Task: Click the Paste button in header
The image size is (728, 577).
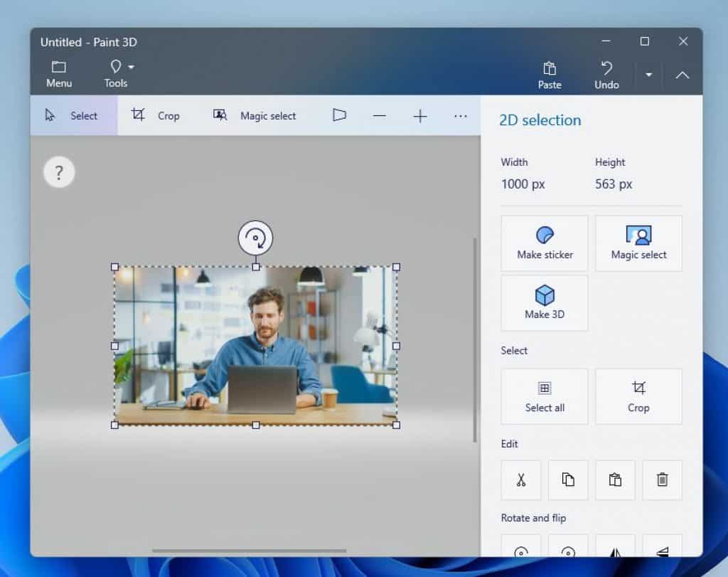Action: (x=550, y=75)
